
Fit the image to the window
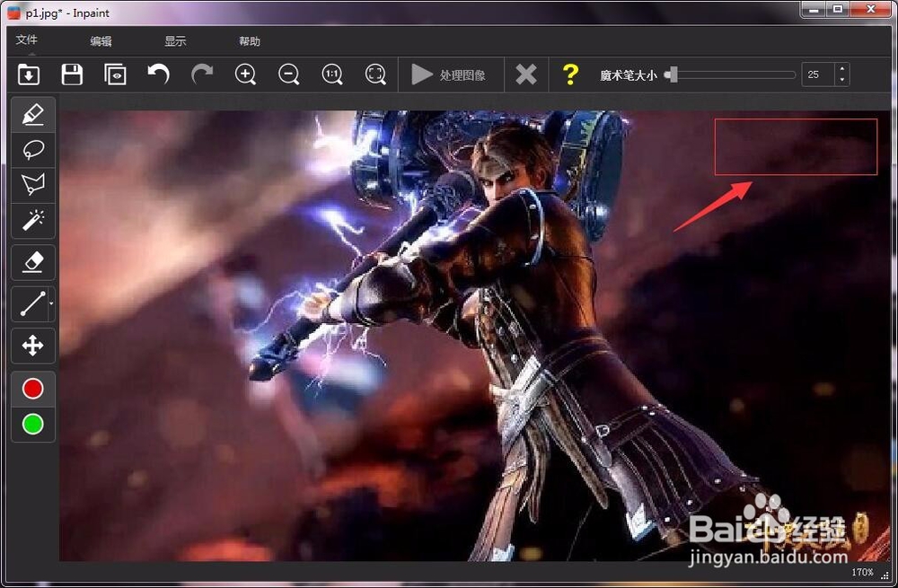point(375,75)
